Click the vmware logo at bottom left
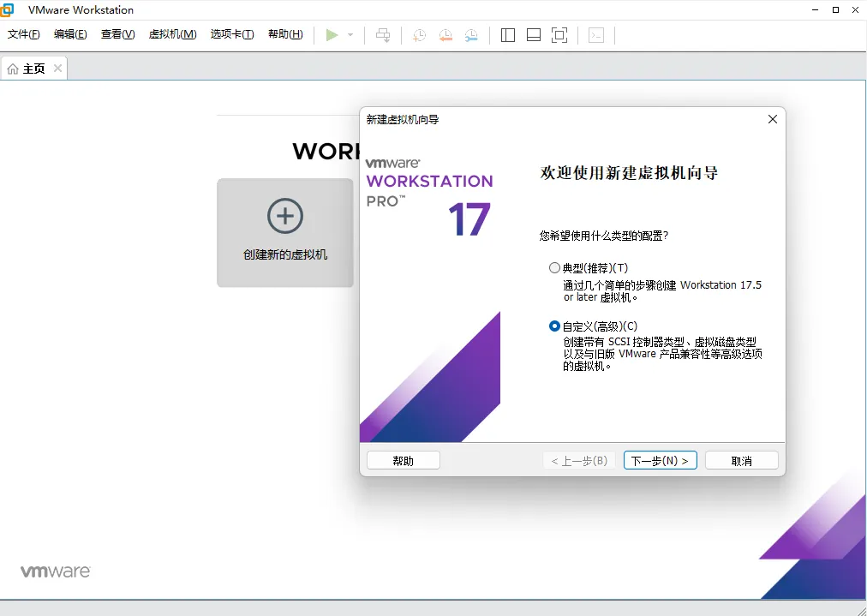867x616 pixels. pos(56,571)
